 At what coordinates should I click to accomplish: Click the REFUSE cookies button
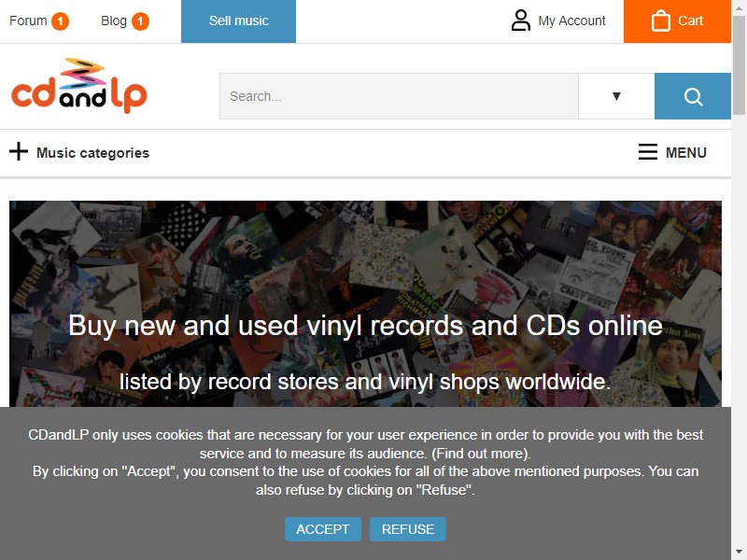tap(408, 529)
